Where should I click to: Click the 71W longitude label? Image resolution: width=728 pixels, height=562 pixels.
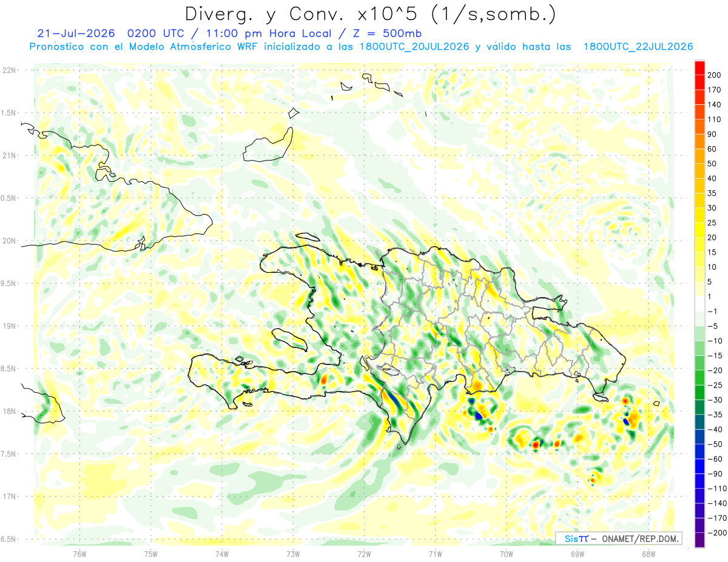pyautogui.click(x=435, y=554)
